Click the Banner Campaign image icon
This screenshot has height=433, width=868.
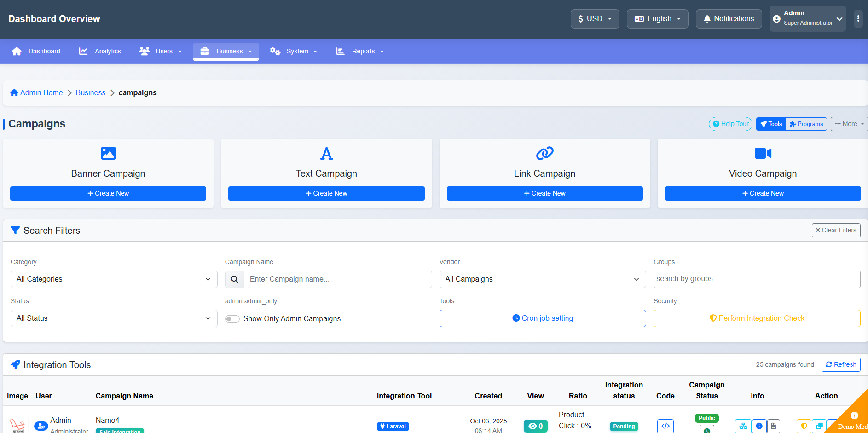[x=108, y=153]
